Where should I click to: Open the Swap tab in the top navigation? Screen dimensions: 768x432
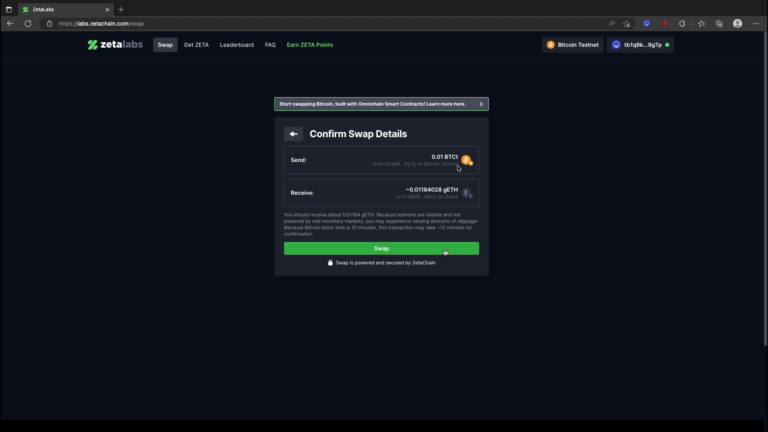coord(165,45)
